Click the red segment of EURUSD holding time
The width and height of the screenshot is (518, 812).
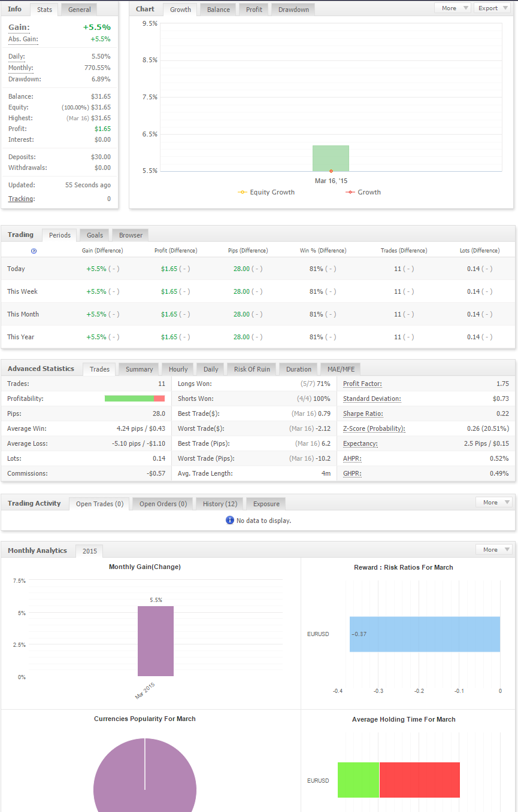pyautogui.click(x=419, y=780)
